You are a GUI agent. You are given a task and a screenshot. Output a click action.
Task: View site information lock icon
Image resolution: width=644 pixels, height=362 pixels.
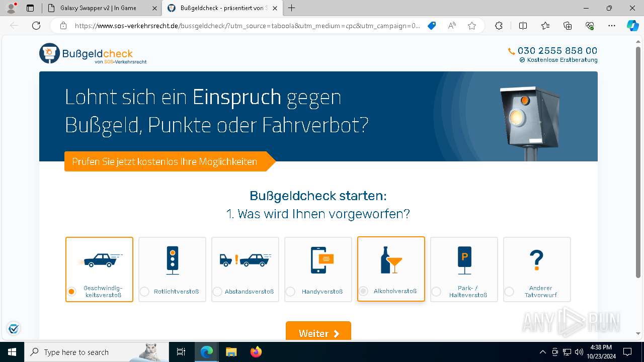tap(63, 26)
